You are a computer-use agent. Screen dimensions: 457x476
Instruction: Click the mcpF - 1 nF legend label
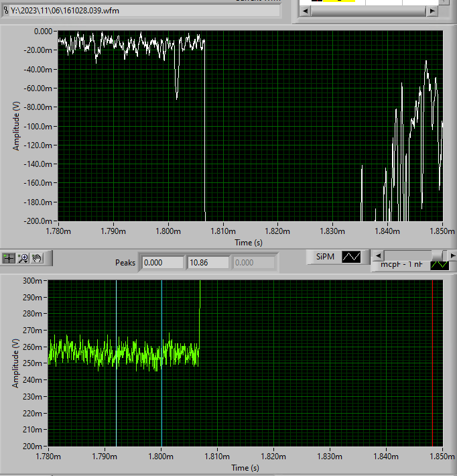pyautogui.click(x=401, y=264)
